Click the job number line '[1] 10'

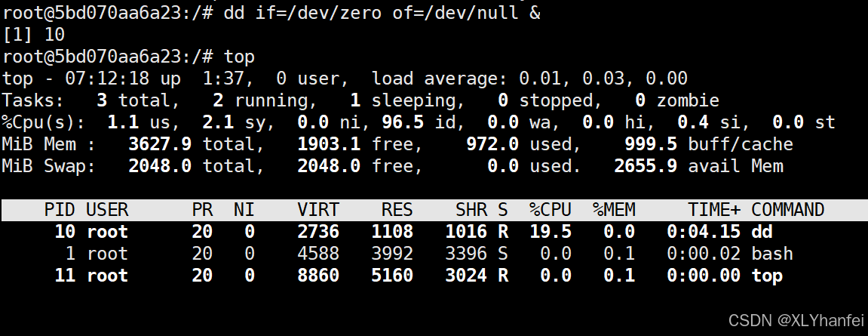coord(34,35)
